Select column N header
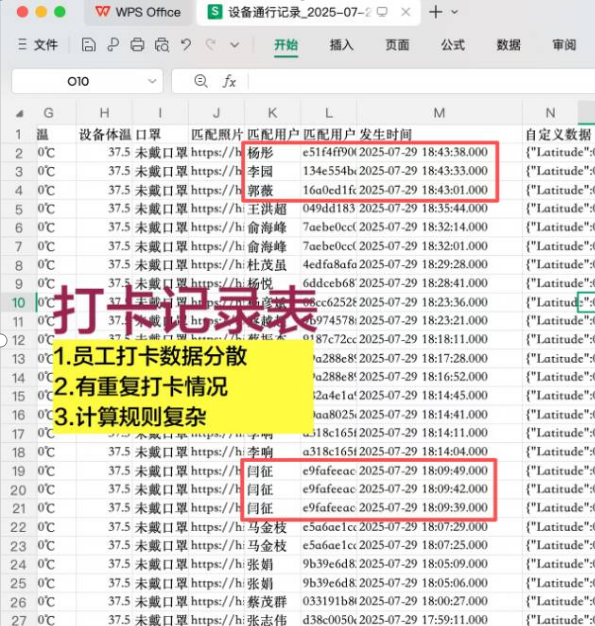The width and height of the screenshot is (595, 626). (x=550, y=113)
